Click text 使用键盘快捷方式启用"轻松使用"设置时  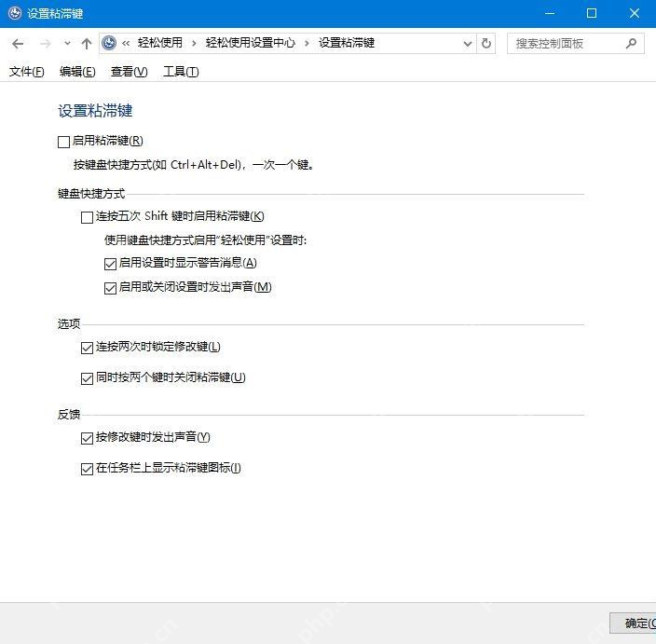click(x=205, y=240)
